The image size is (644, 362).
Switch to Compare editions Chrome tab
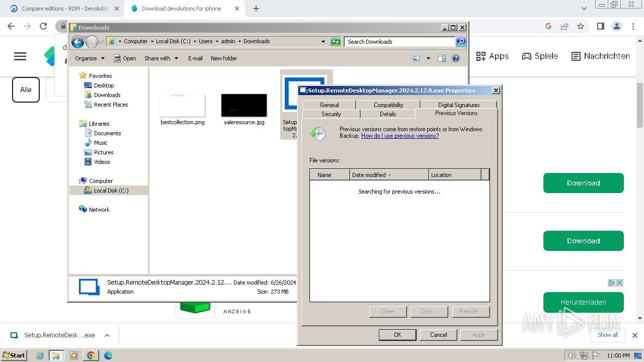[65, 9]
